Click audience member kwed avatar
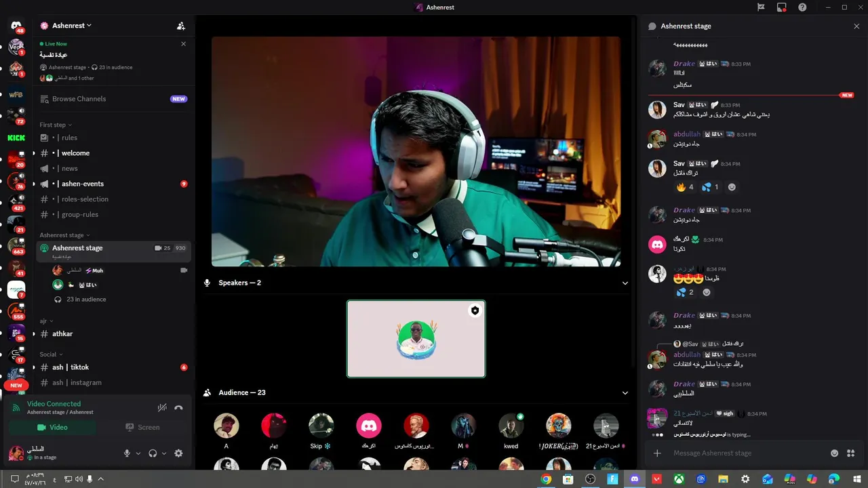The width and height of the screenshot is (868, 488). [x=511, y=426]
